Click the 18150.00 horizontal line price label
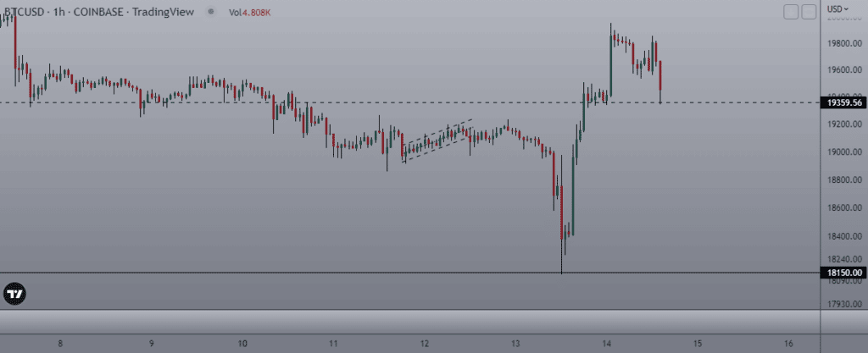 click(844, 273)
